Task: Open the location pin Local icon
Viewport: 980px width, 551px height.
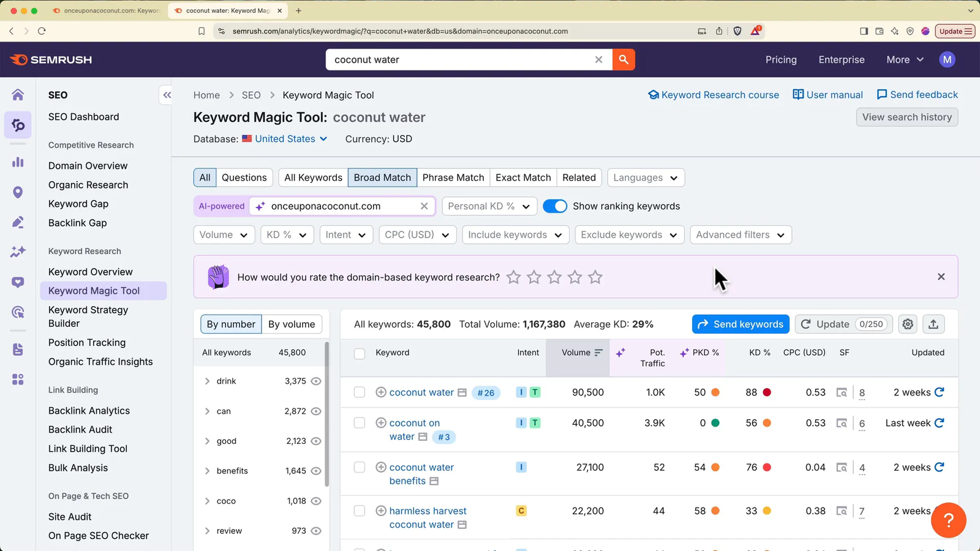Action: (18, 192)
